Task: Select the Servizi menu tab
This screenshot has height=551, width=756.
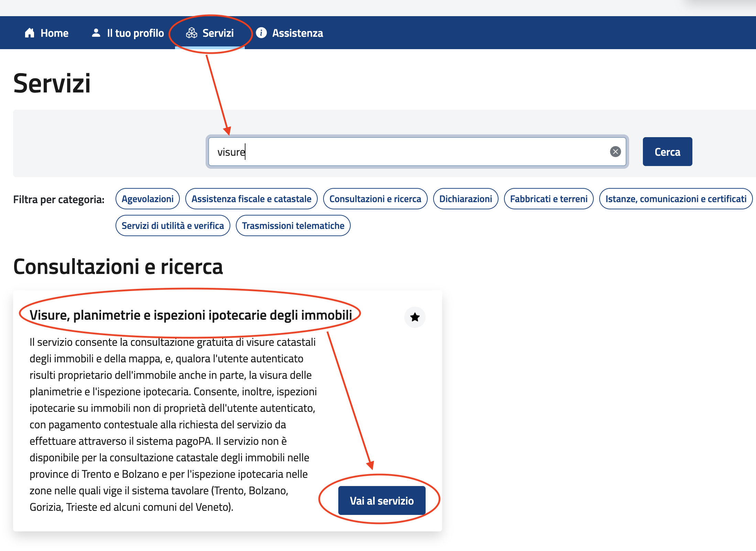Action: pyautogui.click(x=210, y=33)
